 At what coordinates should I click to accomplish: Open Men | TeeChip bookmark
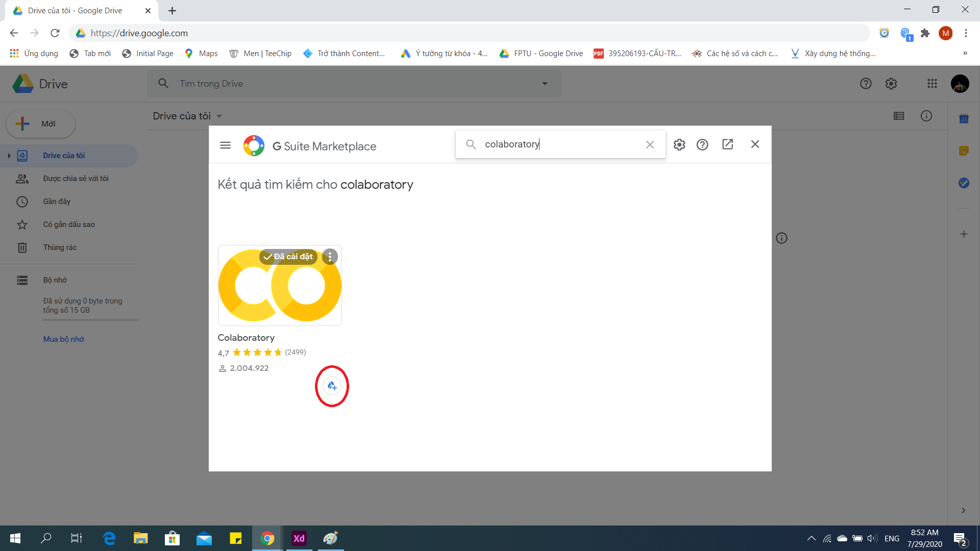coord(260,54)
